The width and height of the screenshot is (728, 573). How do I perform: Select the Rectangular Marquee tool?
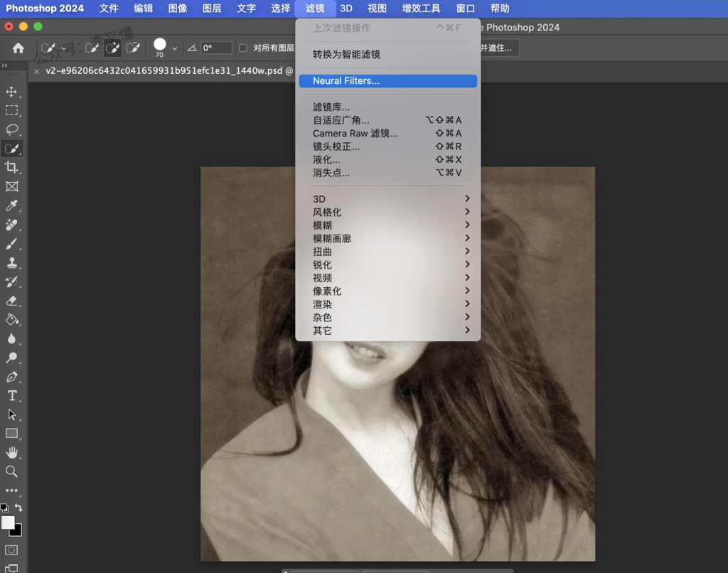point(11,110)
